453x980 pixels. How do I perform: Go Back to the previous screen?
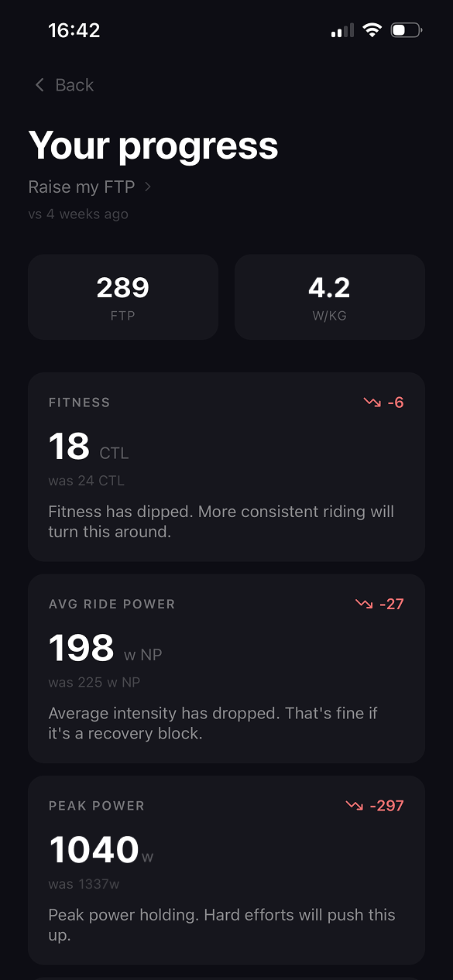tap(62, 84)
